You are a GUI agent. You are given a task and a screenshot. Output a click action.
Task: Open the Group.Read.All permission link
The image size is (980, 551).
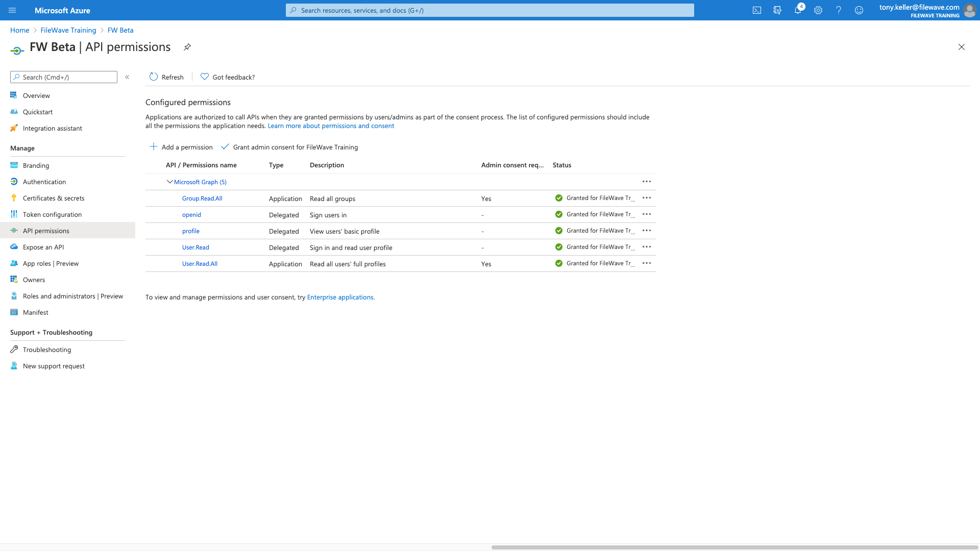pos(202,198)
